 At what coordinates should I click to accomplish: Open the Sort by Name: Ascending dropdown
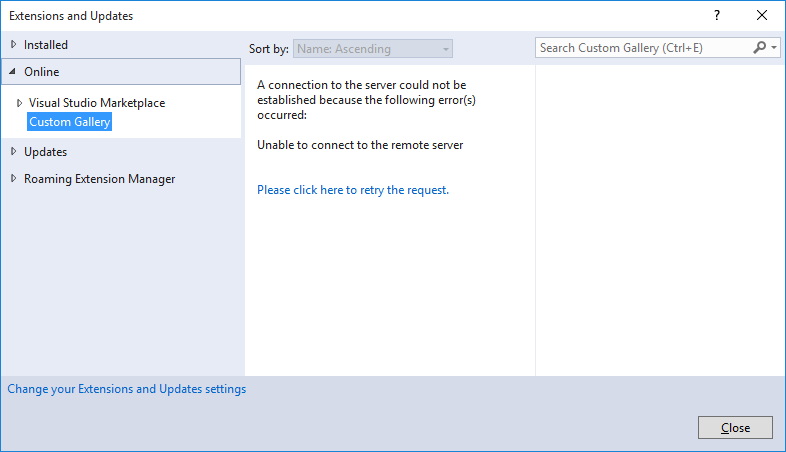pos(373,49)
